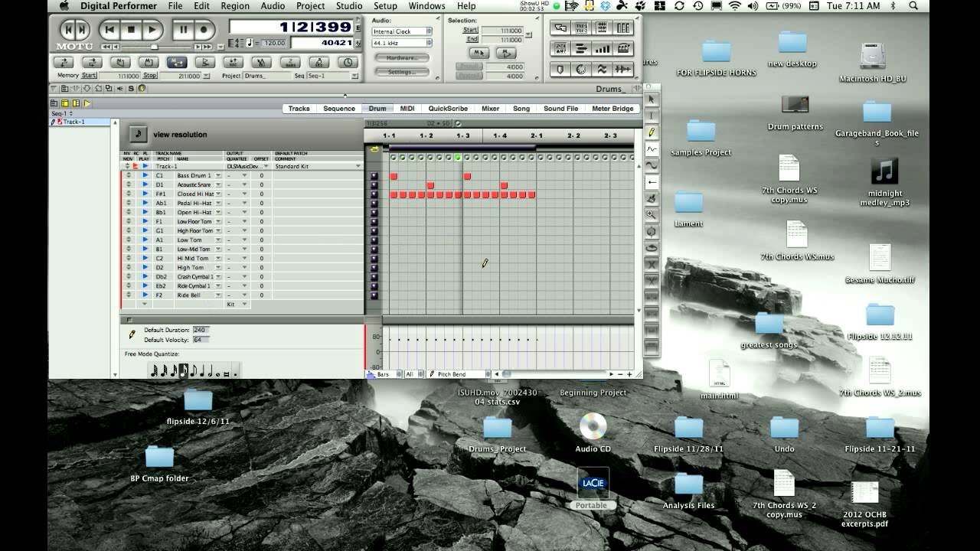Screen dimensions: 980x551
Task: Open the Standard Kit patch dropdown
Action: click(x=317, y=166)
